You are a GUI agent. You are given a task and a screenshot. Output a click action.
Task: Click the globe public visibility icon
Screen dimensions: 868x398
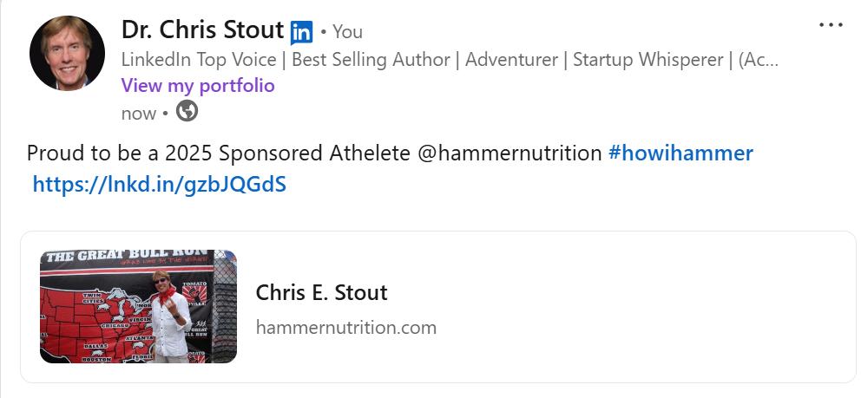tap(187, 112)
